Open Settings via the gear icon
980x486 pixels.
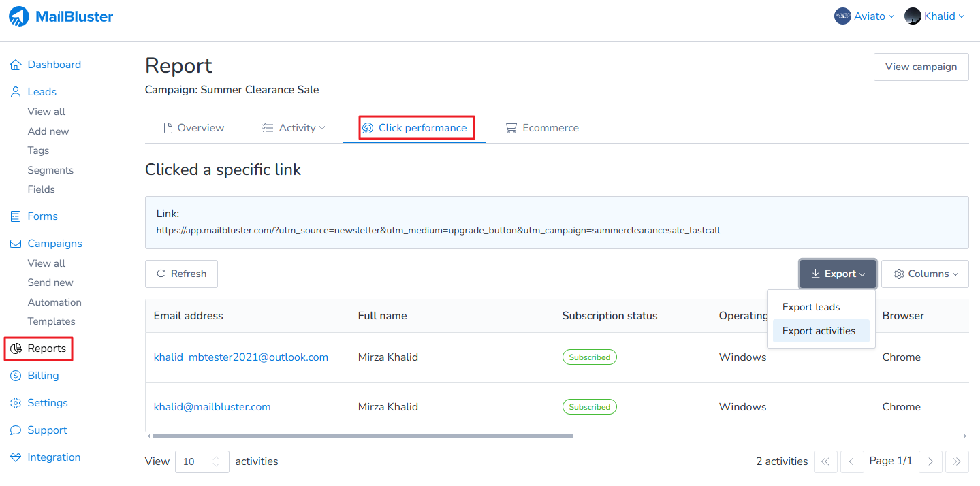15,402
